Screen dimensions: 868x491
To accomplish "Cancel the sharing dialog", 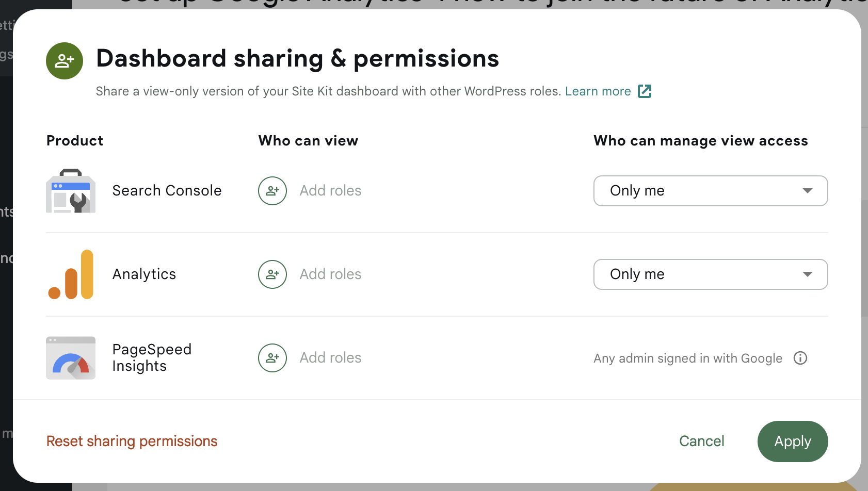I will pos(701,441).
